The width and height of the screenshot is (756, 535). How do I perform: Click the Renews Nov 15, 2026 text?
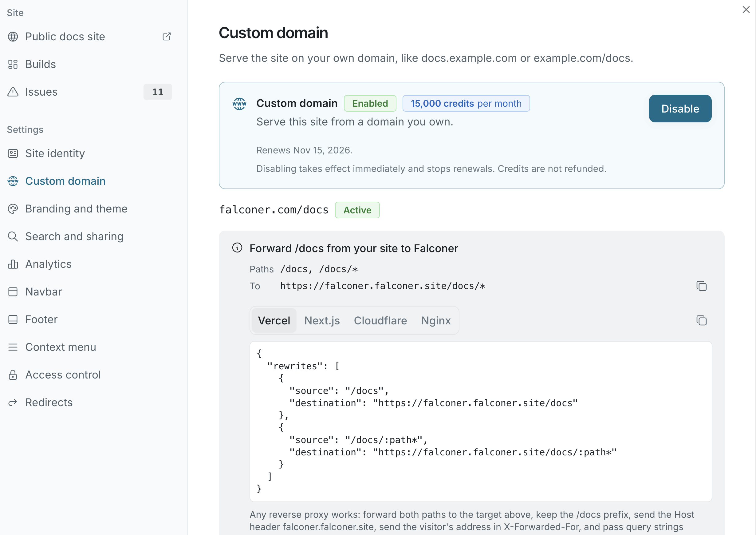pyautogui.click(x=304, y=150)
